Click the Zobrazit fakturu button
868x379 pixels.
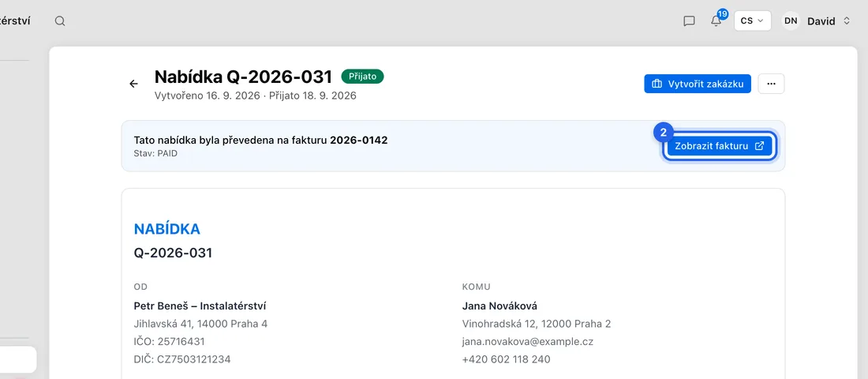point(719,146)
